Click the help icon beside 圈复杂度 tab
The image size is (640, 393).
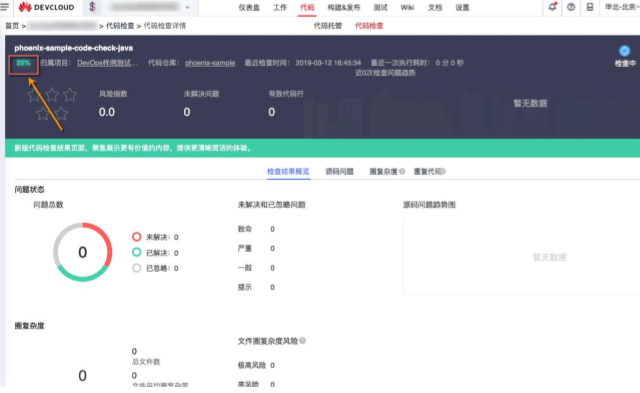402,171
